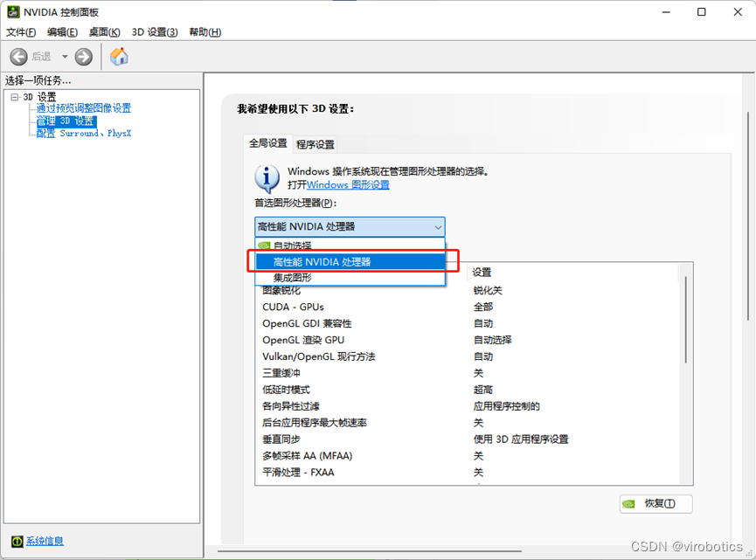Open the 桌面(K) menu
This screenshot has width=756, height=560.
[x=105, y=32]
